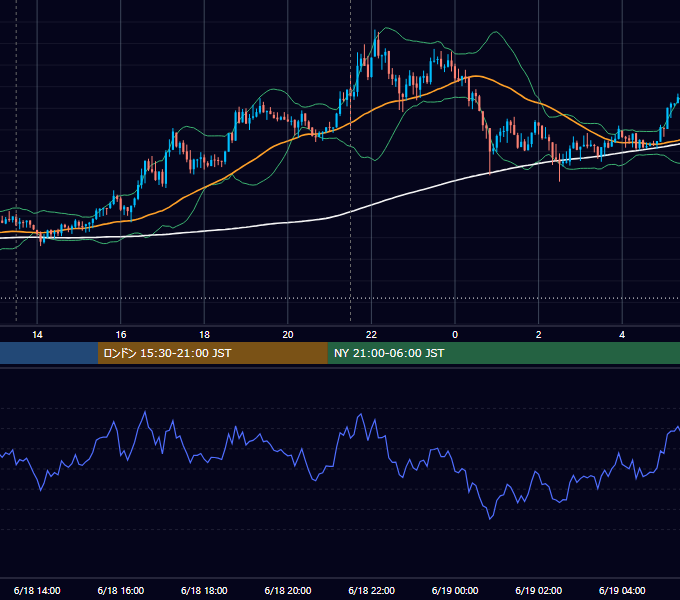Click the "22" hour label on time axis

click(x=371, y=335)
